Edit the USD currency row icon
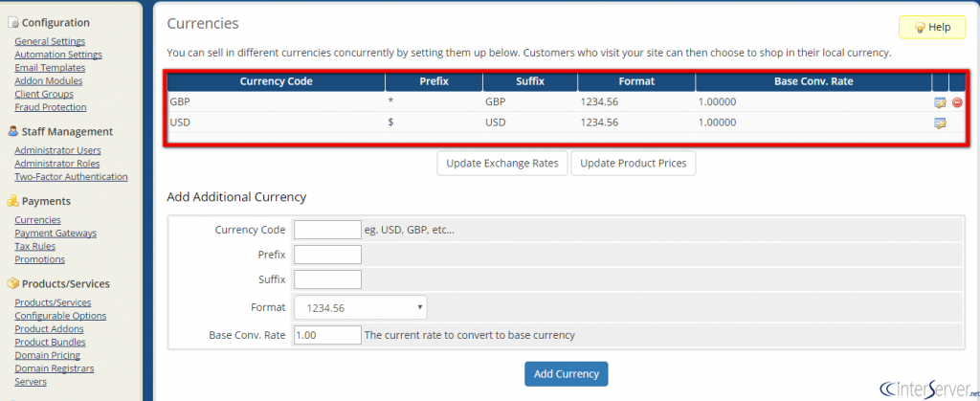Image resolution: width=980 pixels, height=401 pixels. pyautogui.click(x=940, y=123)
